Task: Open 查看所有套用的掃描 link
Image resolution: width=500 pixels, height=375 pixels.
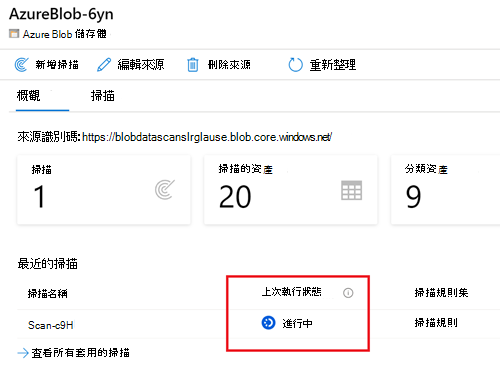Action: coord(80,353)
